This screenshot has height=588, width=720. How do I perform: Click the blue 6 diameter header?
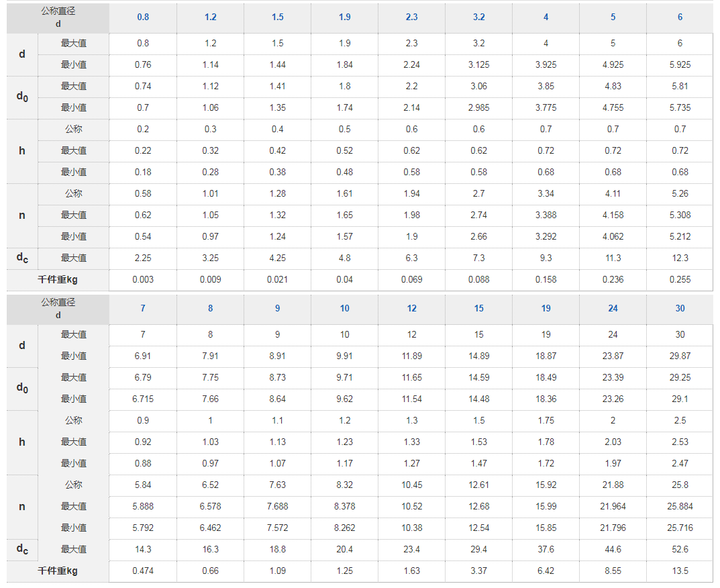tap(680, 17)
